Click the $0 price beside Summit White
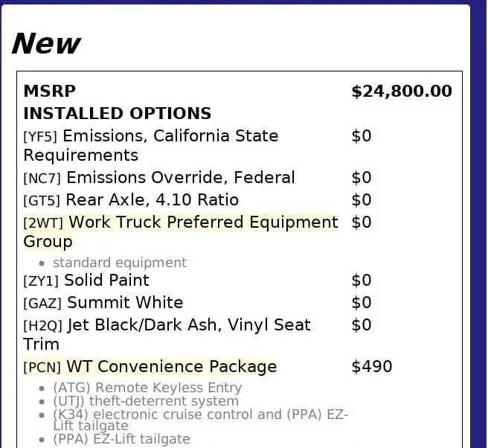Screen dimensions: 488x448 pos(361,303)
